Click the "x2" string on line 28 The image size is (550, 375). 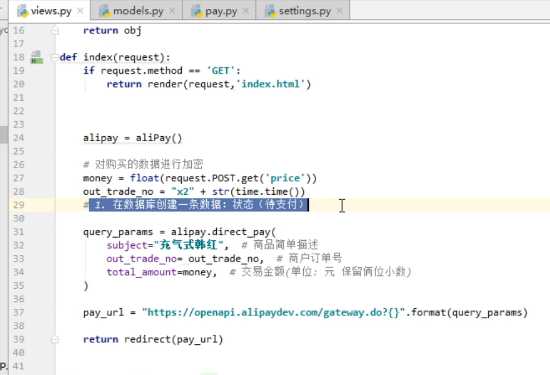182,192
